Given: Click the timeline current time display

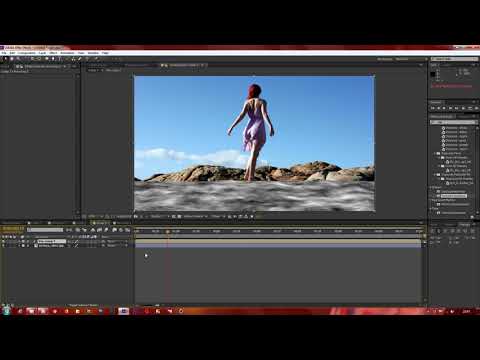Looking at the screenshot, I should (12, 229).
